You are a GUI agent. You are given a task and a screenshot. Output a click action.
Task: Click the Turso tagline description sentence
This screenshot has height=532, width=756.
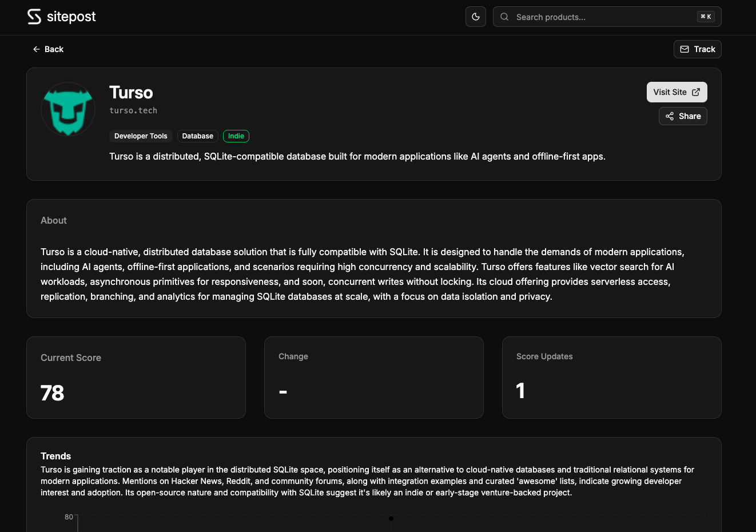pyautogui.click(x=357, y=156)
